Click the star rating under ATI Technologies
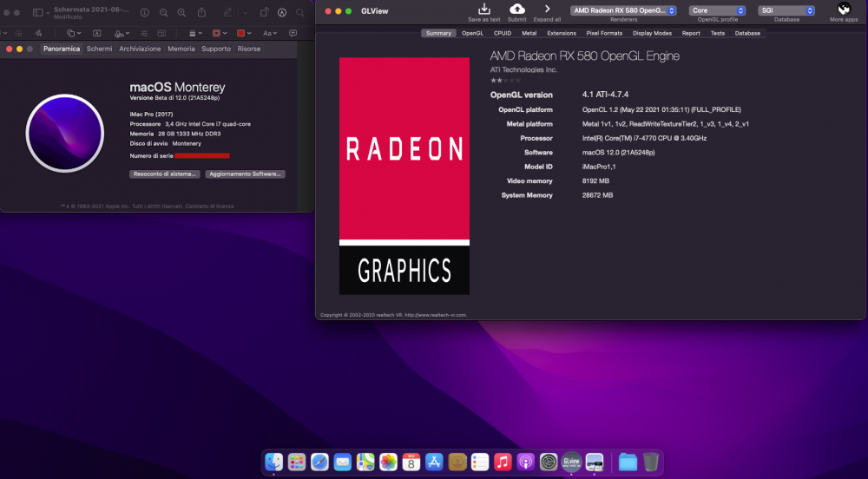The image size is (868, 479). [505, 80]
